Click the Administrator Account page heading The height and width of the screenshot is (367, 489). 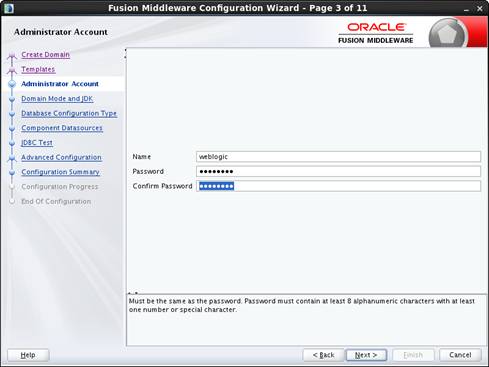point(61,32)
